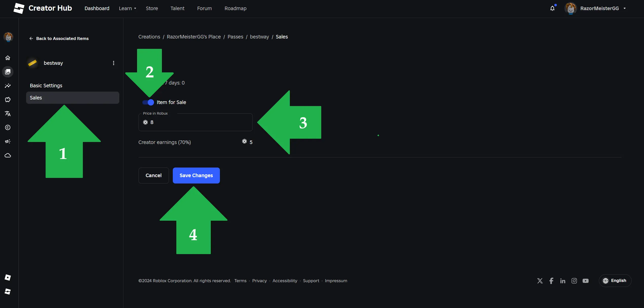Click the RazorMeisterGG profile avatar in header
The image size is (644, 308).
click(571, 8)
